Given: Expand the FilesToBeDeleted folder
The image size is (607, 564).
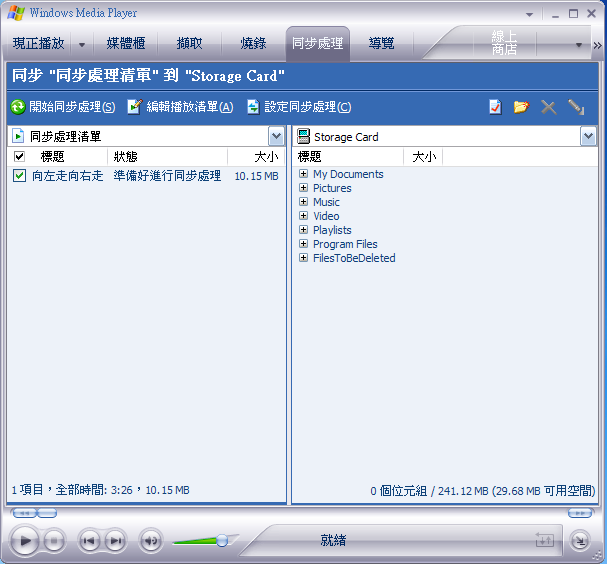Looking at the screenshot, I should (304, 257).
